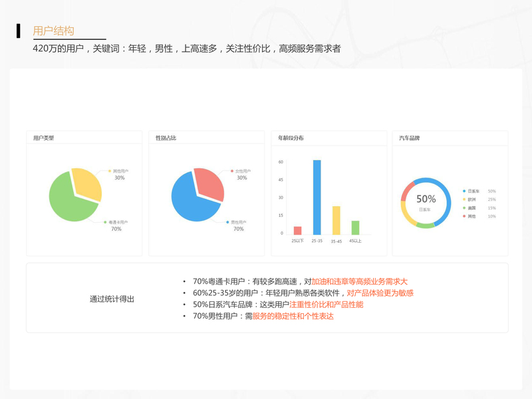Click the 男性用户 70% label
This screenshot has height=399, width=532.
[x=237, y=225]
